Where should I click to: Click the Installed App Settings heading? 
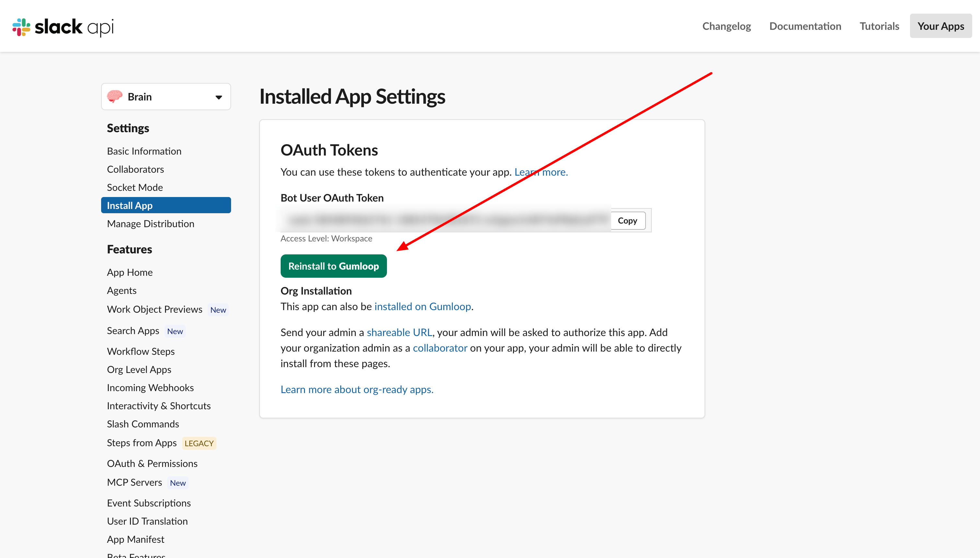pos(352,96)
